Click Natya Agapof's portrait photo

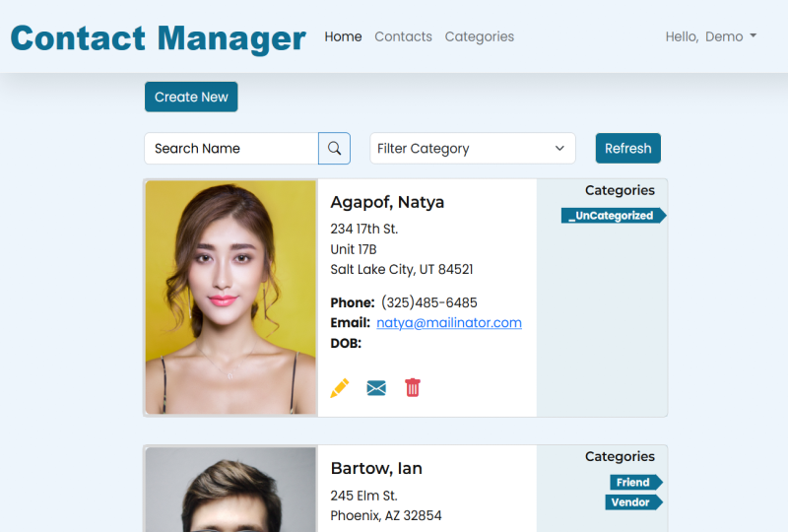(230, 298)
